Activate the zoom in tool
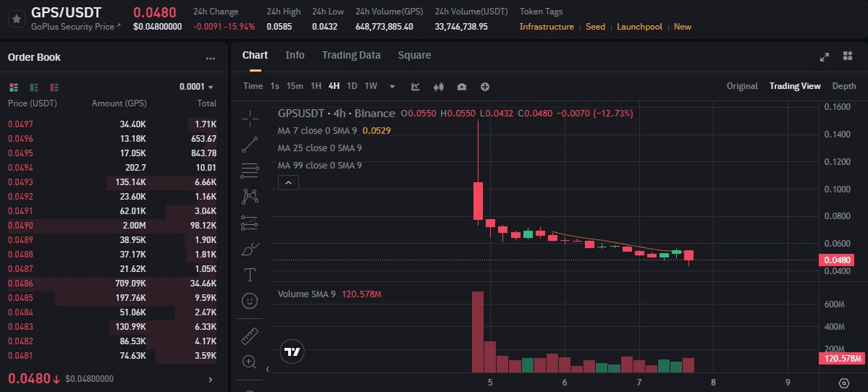The width and height of the screenshot is (868, 392). [x=250, y=362]
